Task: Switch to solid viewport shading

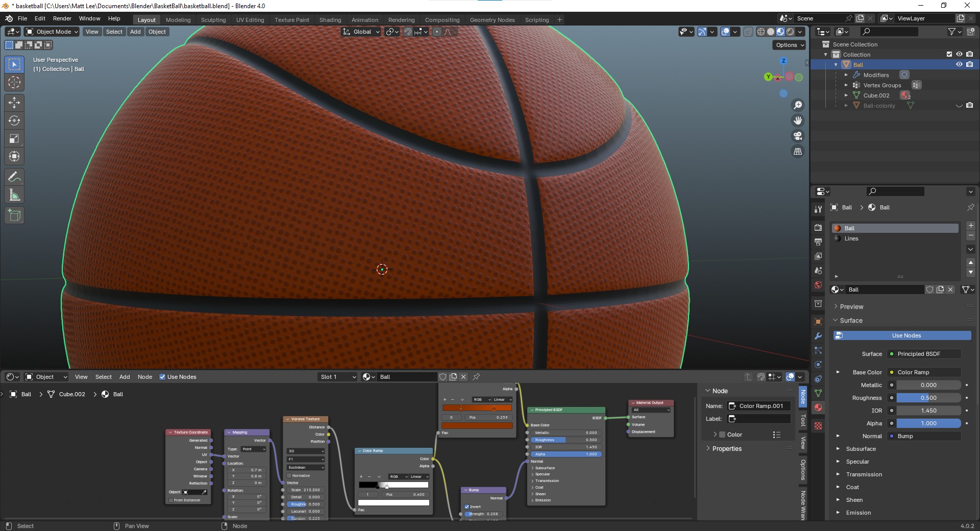Action: 771,32
